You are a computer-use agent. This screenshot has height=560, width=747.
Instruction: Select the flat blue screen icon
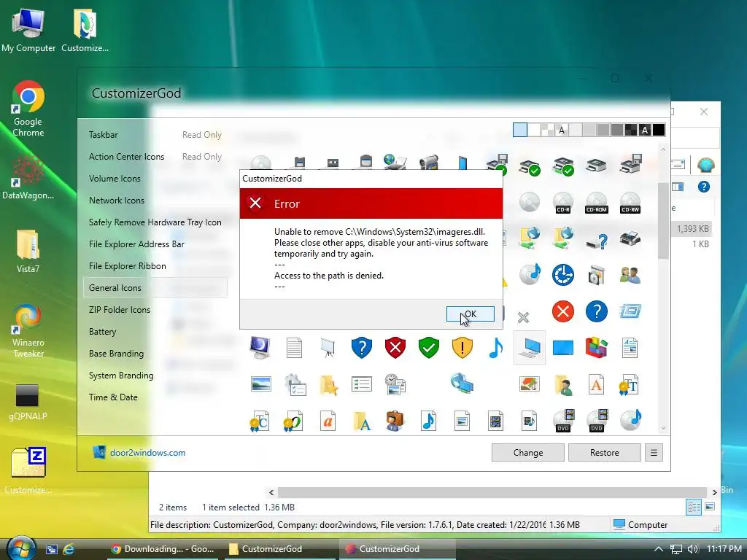[563, 348]
